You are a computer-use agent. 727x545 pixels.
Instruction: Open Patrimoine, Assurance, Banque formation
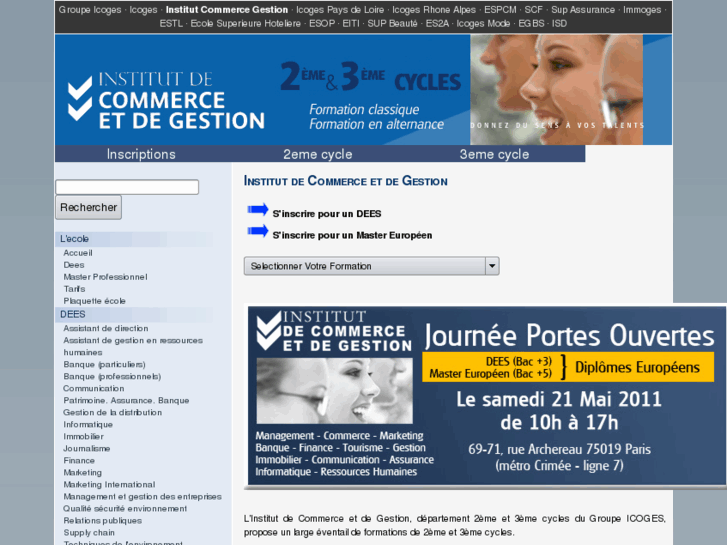[126, 401]
